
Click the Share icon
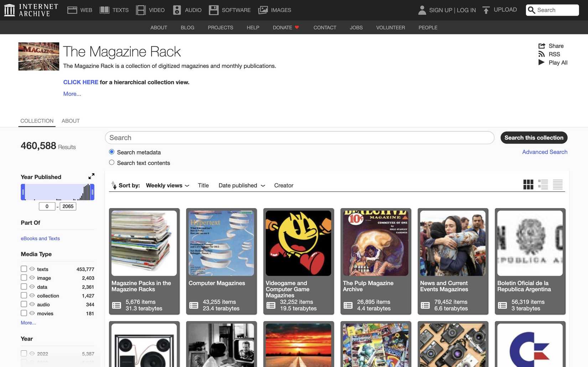[x=542, y=46]
